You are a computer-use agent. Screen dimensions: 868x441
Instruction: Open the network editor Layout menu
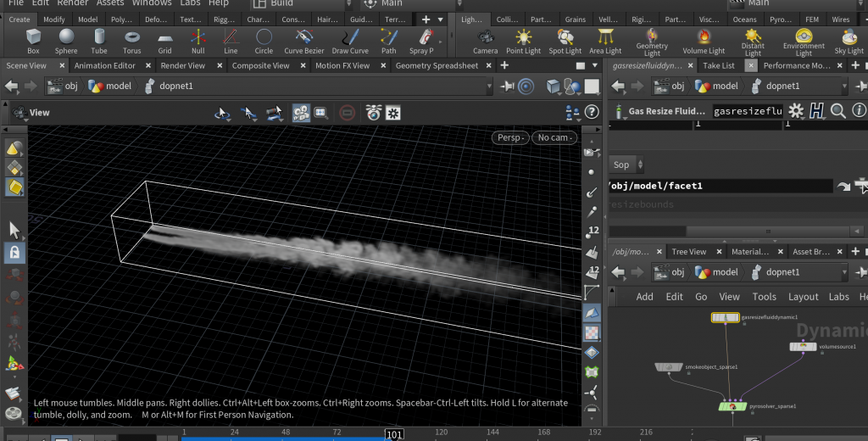(x=803, y=296)
